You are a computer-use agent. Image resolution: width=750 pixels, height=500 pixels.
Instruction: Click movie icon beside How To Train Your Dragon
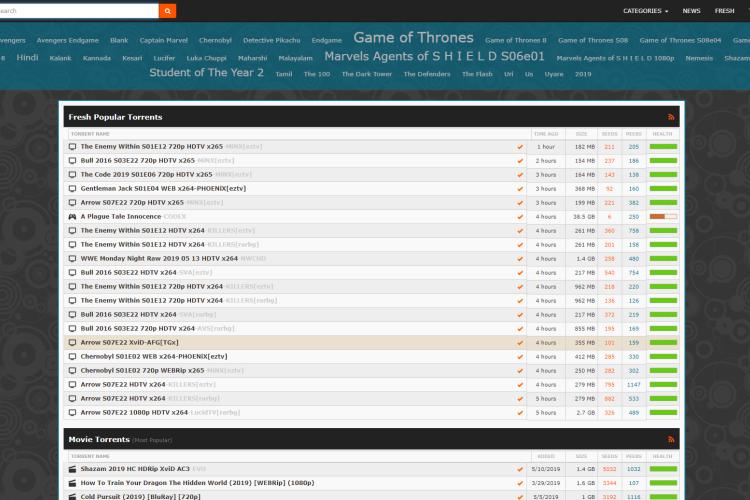coord(72,483)
